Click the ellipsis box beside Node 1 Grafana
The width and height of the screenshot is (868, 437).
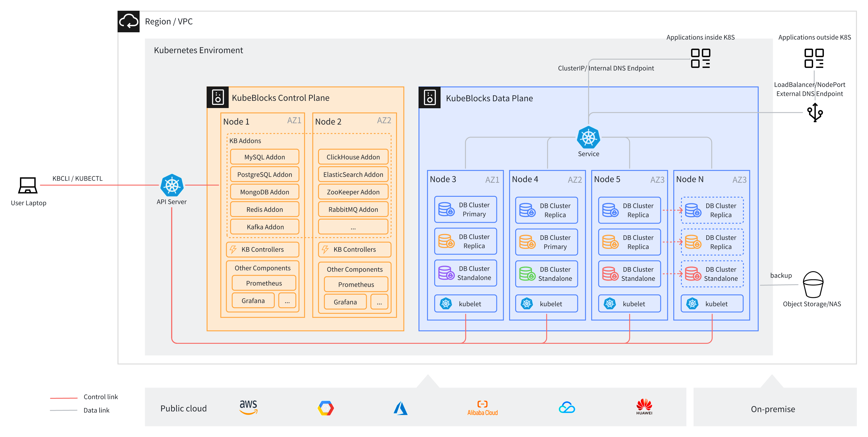[x=287, y=301]
